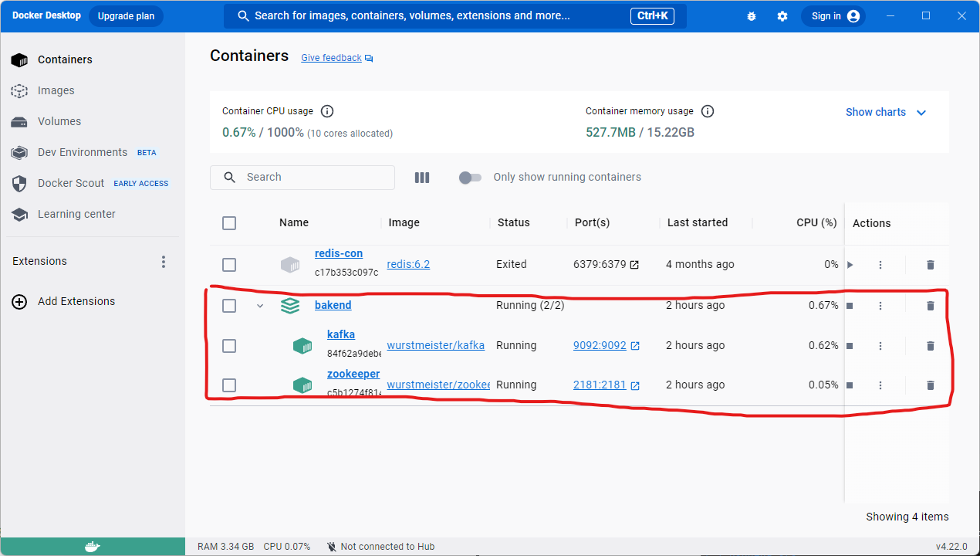Sort by the Name column header
The image size is (980, 556).
click(x=294, y=222)
